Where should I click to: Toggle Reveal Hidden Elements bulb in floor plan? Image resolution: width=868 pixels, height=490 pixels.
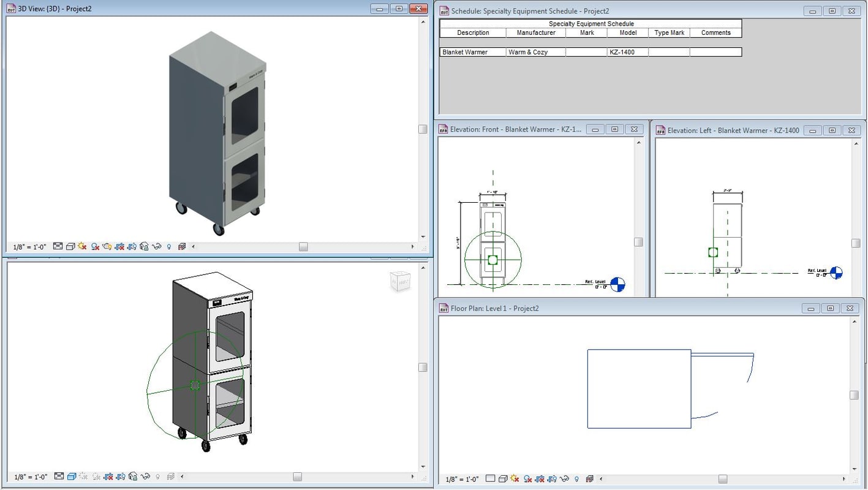coord(576,479)
